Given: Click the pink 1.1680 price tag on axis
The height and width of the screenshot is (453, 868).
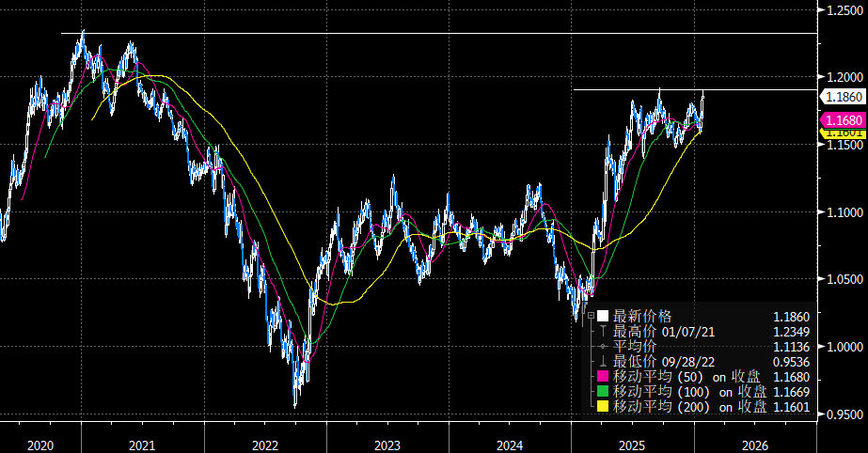Looking at the screenshot, I should point(842,120).
